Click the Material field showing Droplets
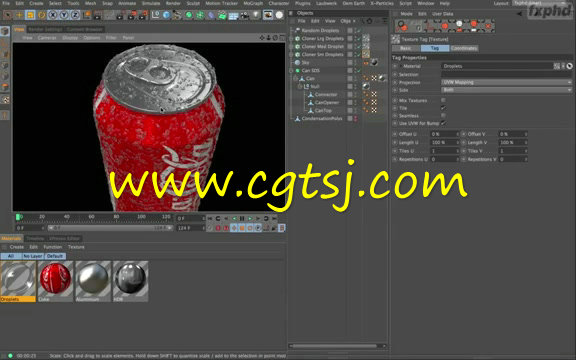576x360 pixels. point(497,66)
